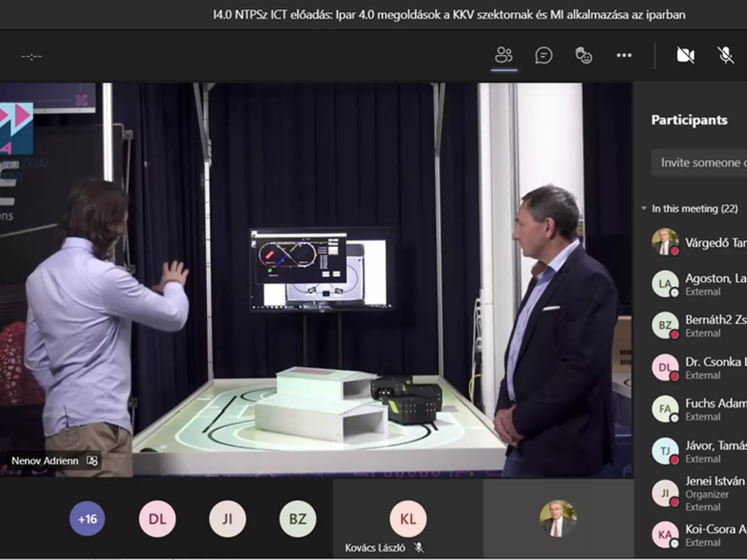Image resolution: width=747 pixels, height=560 pixels.
Task: Select Jávor Tamás in the participants list
Action: (x=714, y=446)
